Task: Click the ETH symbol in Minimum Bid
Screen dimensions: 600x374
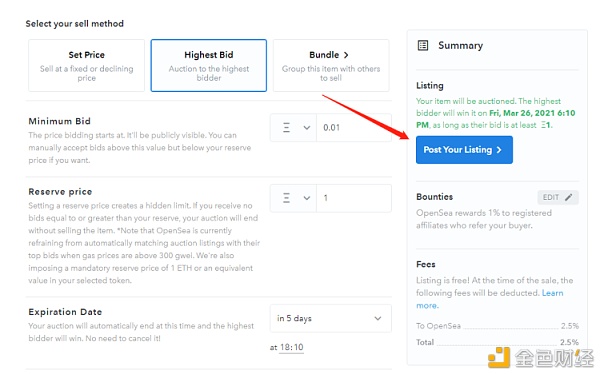Action: (286, 127)
